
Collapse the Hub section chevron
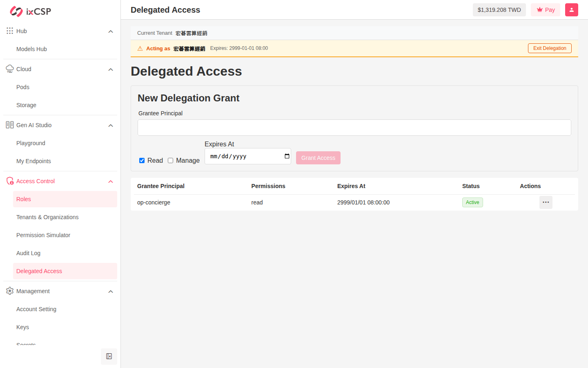tap(111, 31)
